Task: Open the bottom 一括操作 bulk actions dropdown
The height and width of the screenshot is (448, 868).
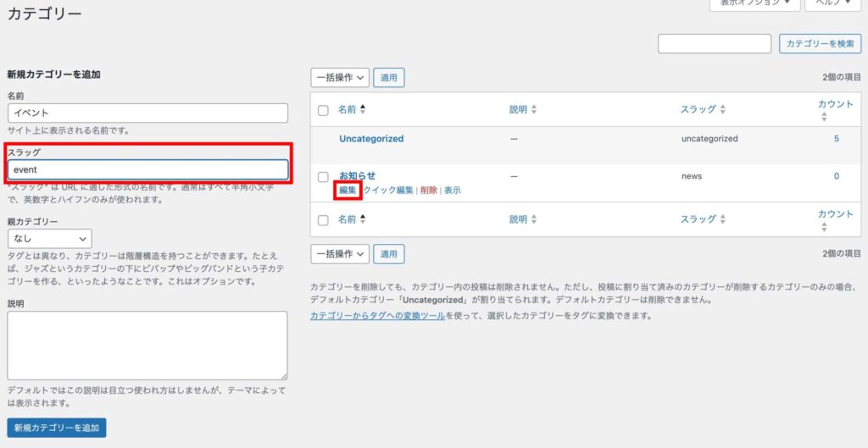Action: pyautogui.click(x=340, y=254)
